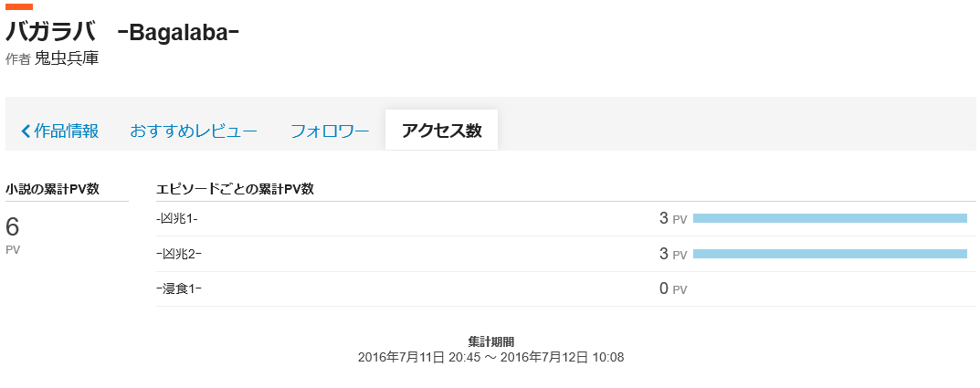Image resolution: width=980 pixels, height=388 pixels.
Task: Click the 3 PV value for -凶兆2-
Action: pyautogui.click(x=672, y=254)
